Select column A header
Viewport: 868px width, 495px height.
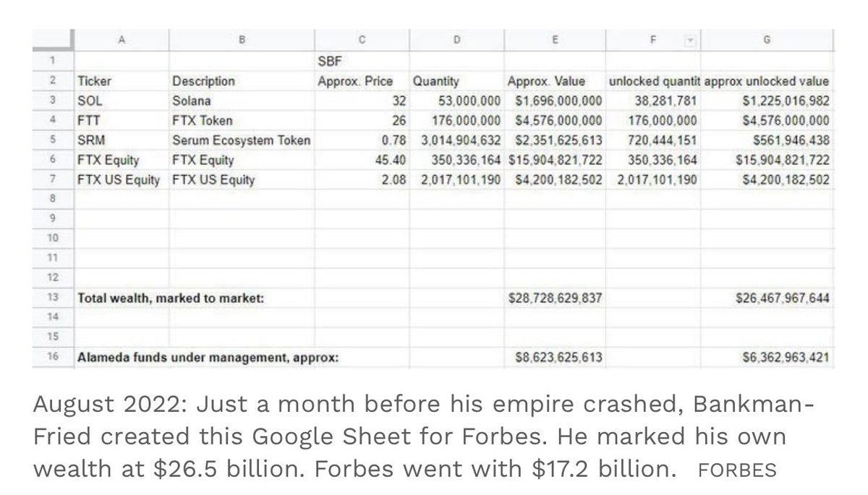[x=121, y=41]
